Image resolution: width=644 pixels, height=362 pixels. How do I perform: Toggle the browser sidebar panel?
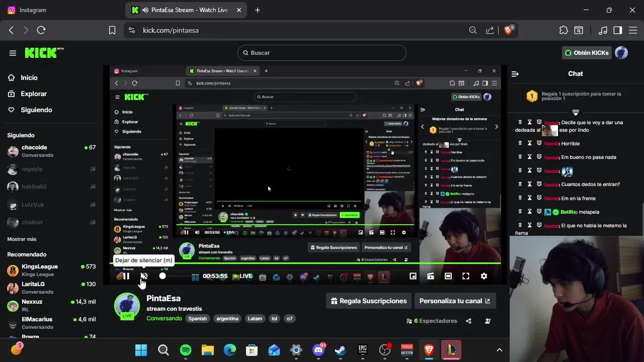pos(618,30)
